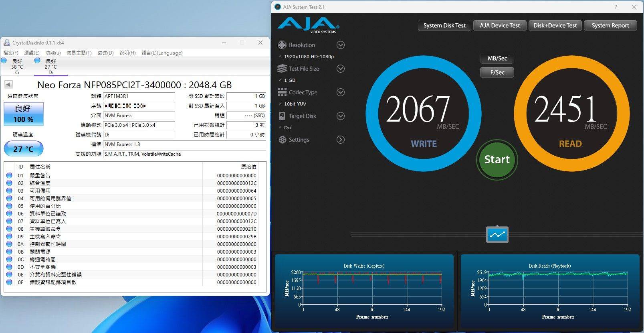The width and height of the screenshot is (644, 333).
Task: Click the Disk Writes (Capture) graph
Action: click(364, 292)
